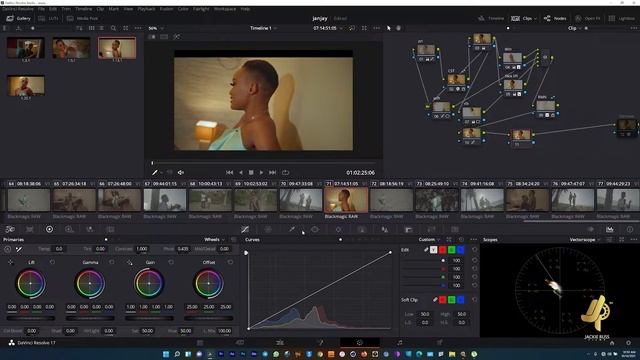Mute the viewer audio speaker icon
The height and width of the screenshot is (360, 640).
click(181, 173)
